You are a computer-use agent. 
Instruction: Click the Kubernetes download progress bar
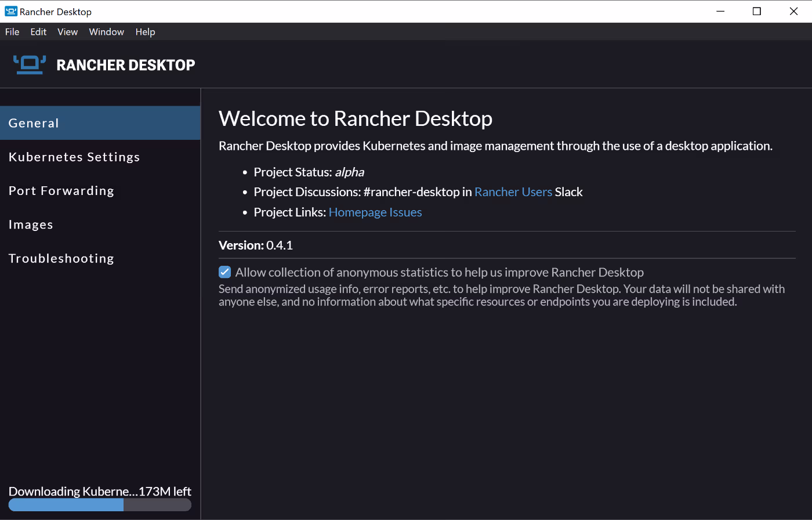pos(99,505)
